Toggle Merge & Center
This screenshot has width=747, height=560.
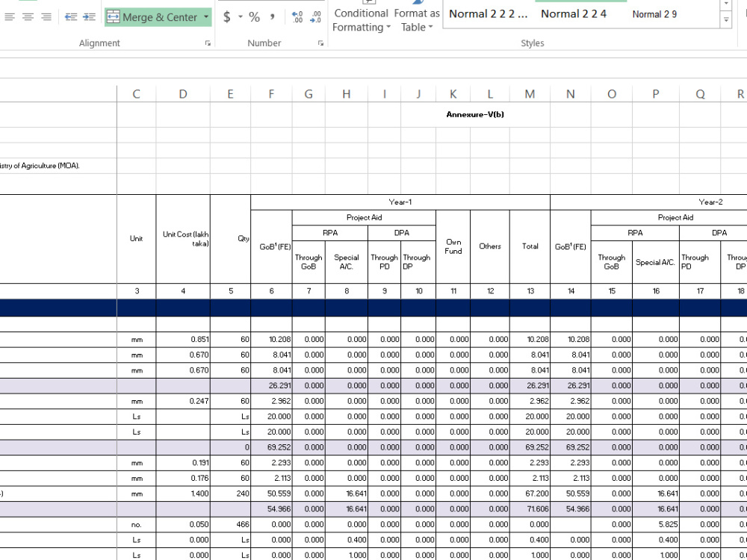tap(152, 17)
